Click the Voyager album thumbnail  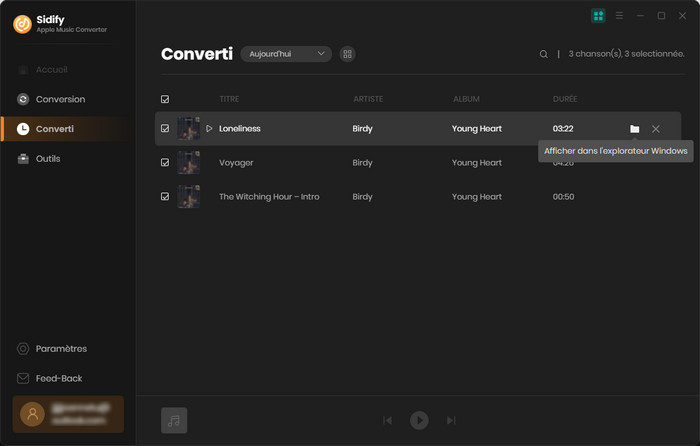[189, 163]
